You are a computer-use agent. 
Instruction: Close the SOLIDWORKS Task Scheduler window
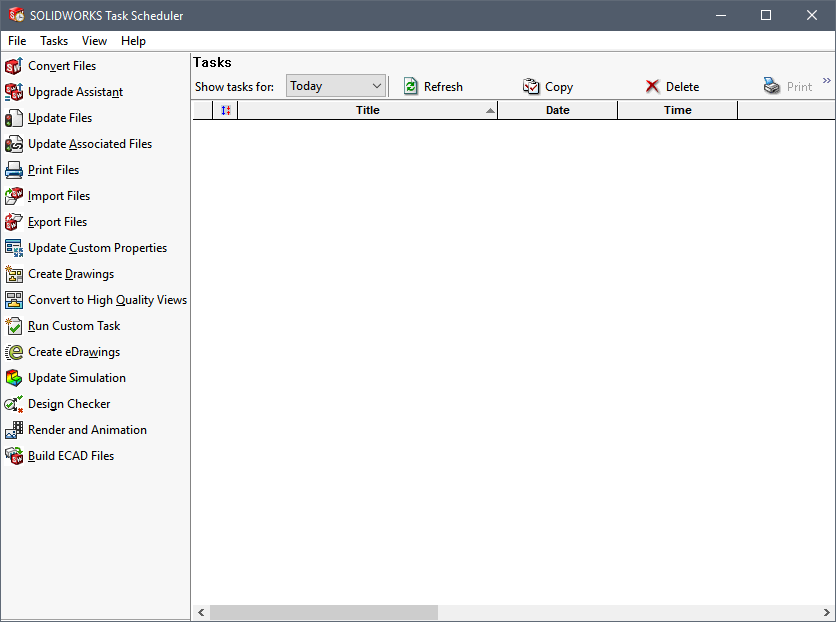coord(811,15)
